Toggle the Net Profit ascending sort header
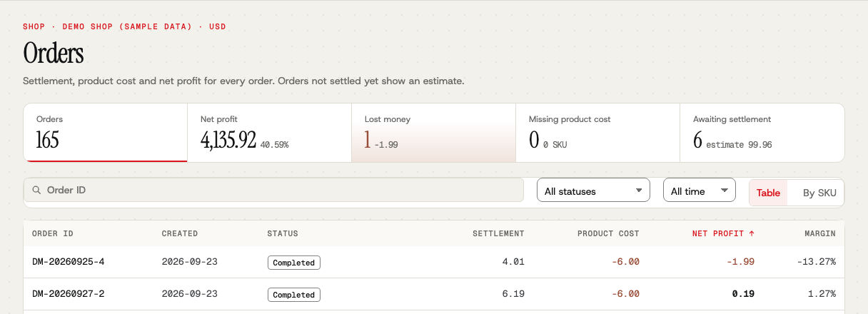Screen dimensions: 868x314 [723, 233]
